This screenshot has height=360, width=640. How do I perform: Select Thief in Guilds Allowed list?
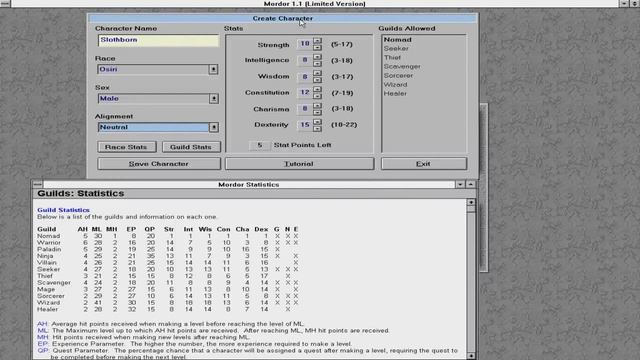[x=392, y=58]
